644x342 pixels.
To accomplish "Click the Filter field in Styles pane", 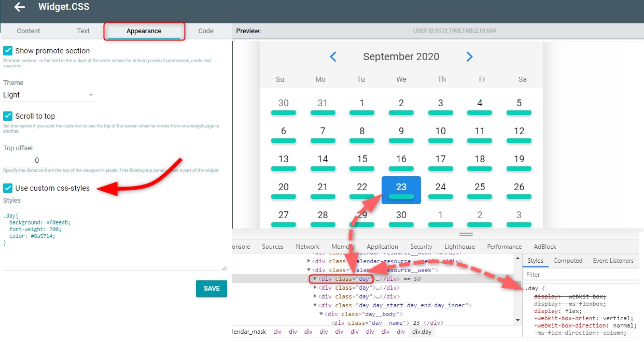I will click(581, 275).
